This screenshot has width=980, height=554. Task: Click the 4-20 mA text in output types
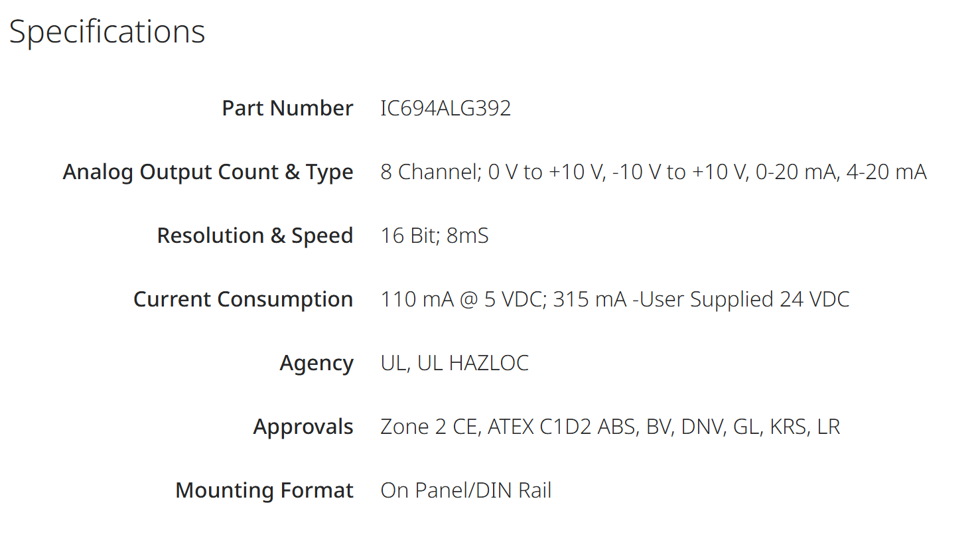[886, 172]
